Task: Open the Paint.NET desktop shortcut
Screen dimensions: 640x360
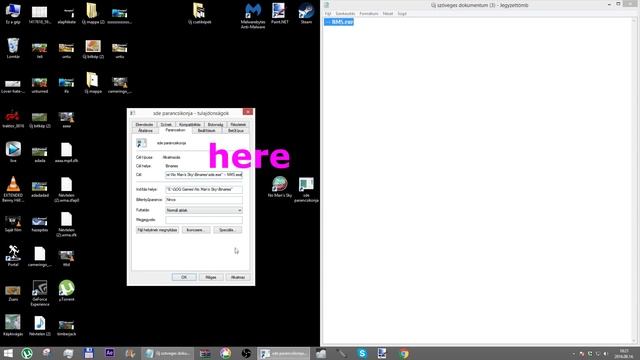Action: 280,13
